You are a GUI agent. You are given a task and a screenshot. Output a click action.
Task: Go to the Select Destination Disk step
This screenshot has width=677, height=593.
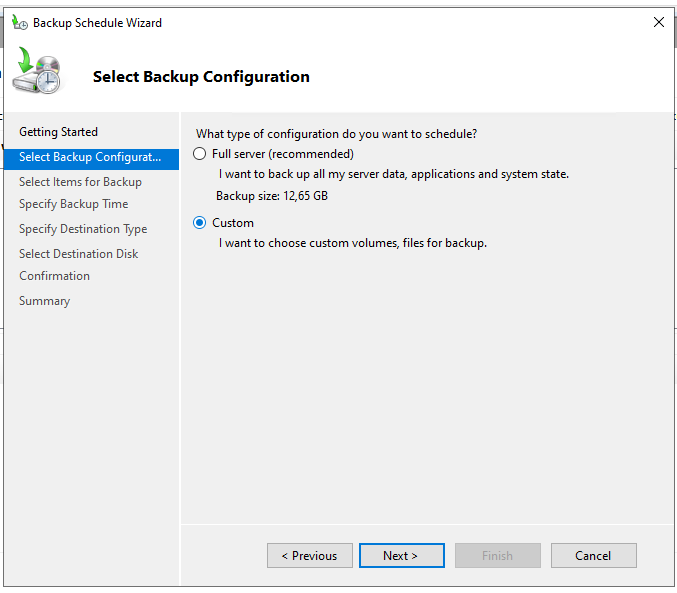pos(78,254)
